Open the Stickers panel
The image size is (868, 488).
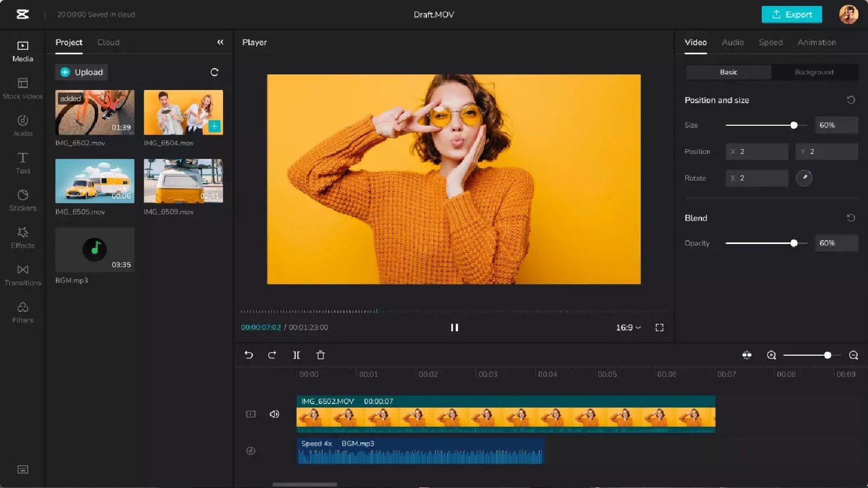[x=22, y=200]
